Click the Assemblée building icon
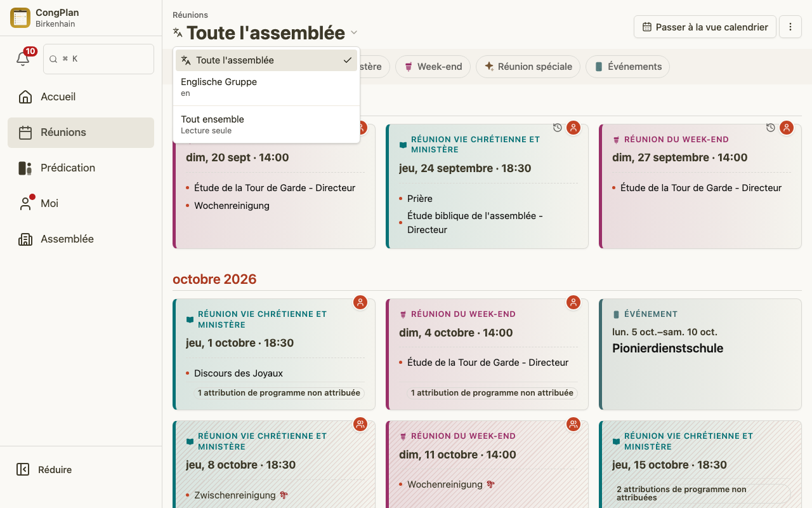 (25, 239)
